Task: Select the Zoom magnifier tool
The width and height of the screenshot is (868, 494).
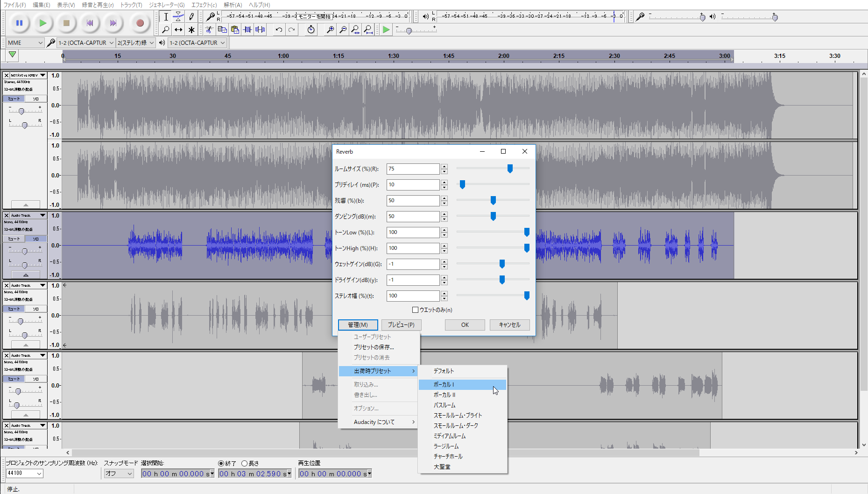Action: tap(166, 30)
